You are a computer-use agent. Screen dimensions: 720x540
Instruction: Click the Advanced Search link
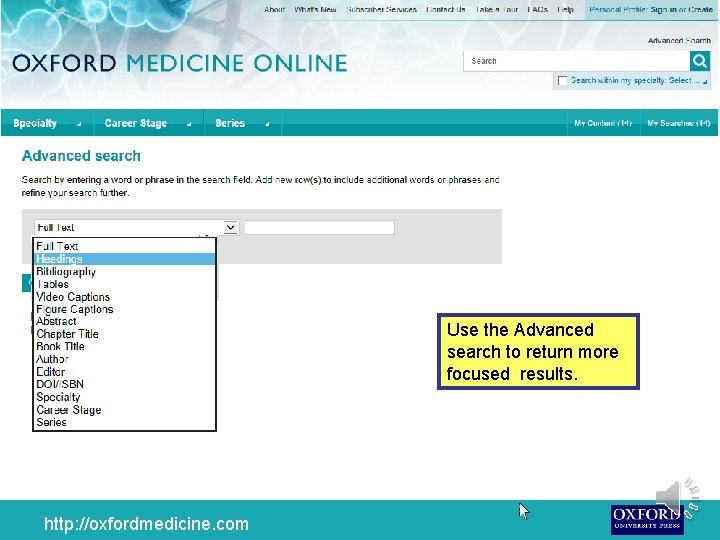coord(679,40)
